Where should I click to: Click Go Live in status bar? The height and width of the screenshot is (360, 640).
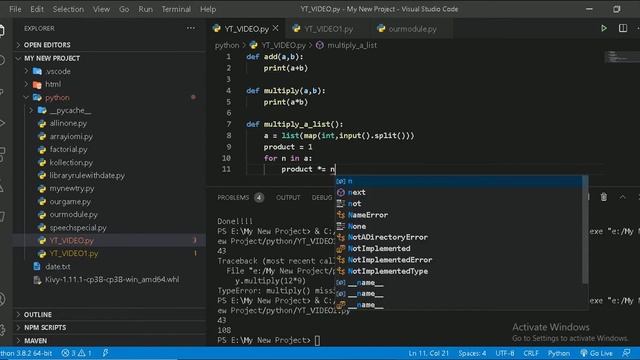coord(597,353)
